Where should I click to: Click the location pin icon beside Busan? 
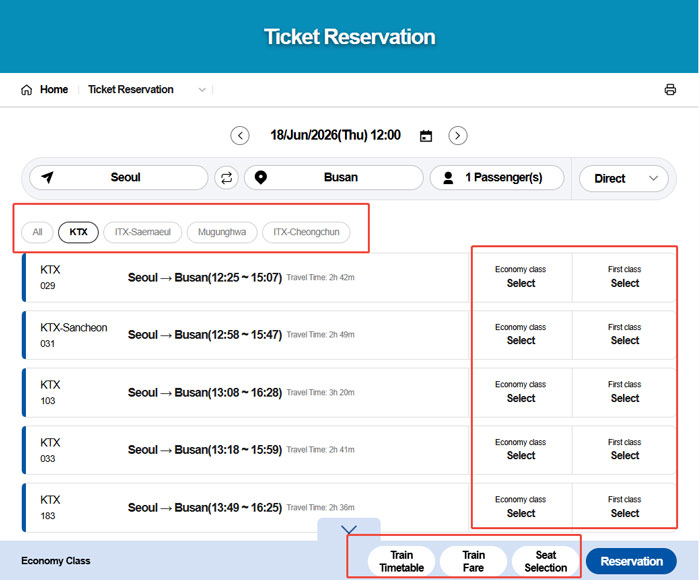[261, 178]
